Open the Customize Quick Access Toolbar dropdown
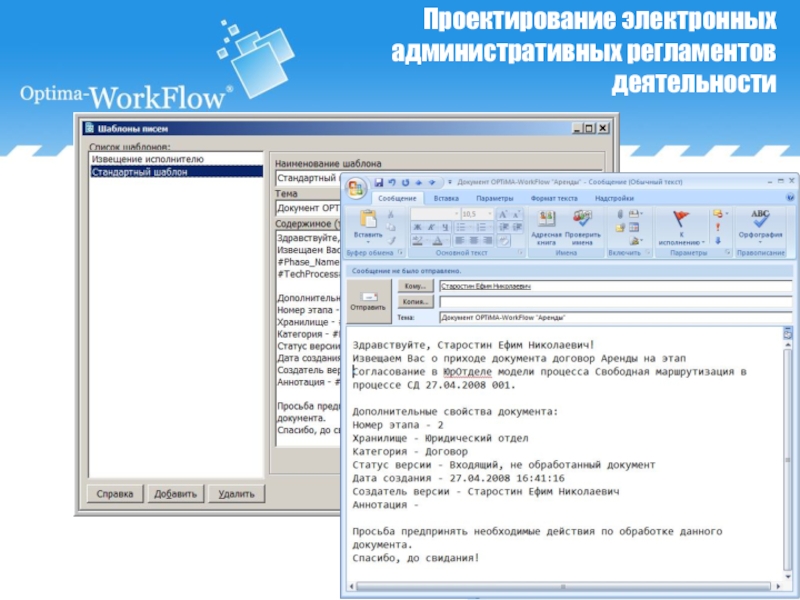The height and width of the screenshot is (600, 800). tap(450, 182)
